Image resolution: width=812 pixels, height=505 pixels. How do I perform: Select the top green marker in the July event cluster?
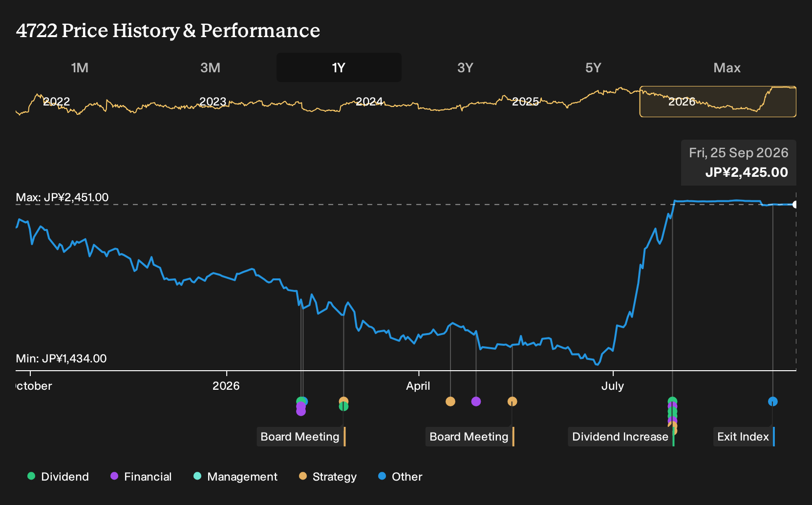[x=672, y=401]
